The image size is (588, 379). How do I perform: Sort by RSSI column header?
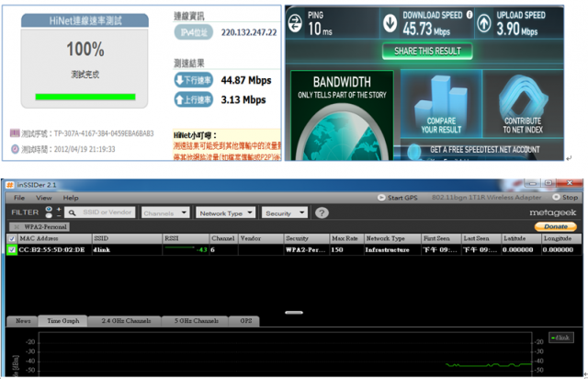coord(186,238)
